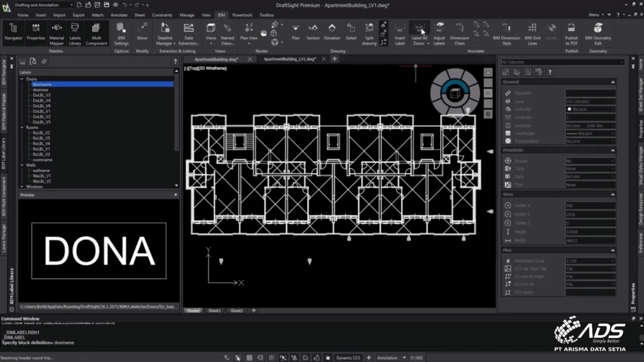Open the Drafting and Annotation workspace dropdown

click(43, 5)
